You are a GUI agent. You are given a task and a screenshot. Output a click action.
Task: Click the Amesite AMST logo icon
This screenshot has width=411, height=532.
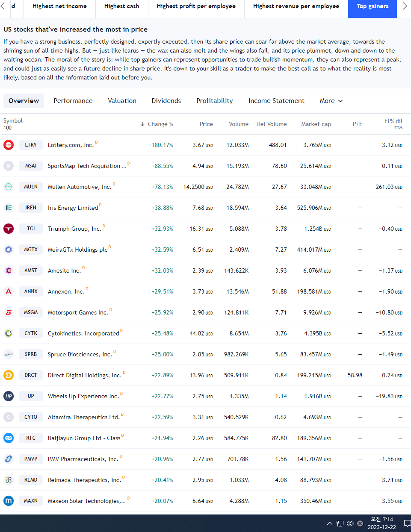(9, 270)
